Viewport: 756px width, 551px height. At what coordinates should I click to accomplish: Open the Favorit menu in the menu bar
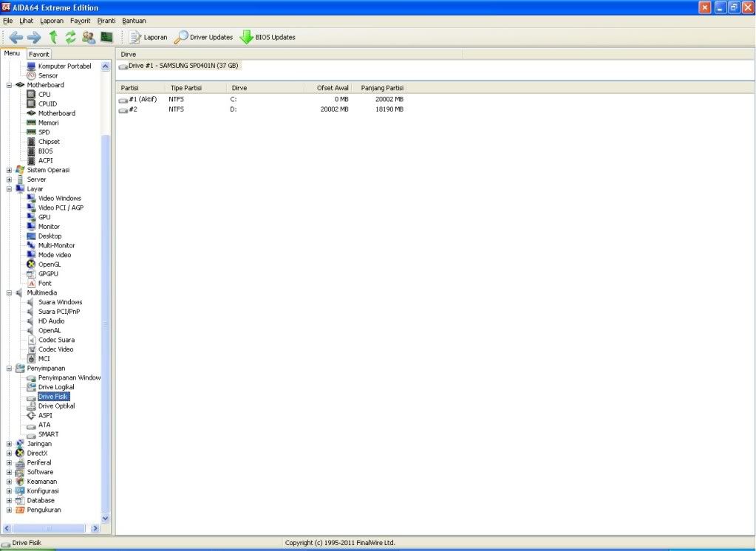[80, 21]
